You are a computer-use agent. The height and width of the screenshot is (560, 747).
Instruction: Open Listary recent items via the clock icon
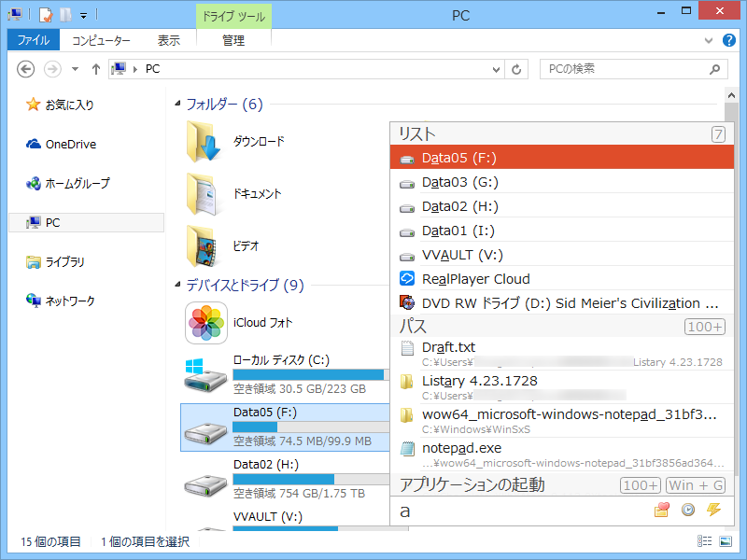[x=688, y=510]
